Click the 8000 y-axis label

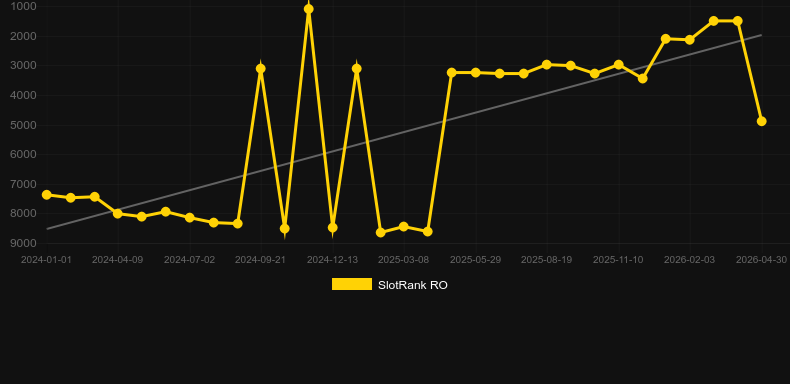coord(23,214)
